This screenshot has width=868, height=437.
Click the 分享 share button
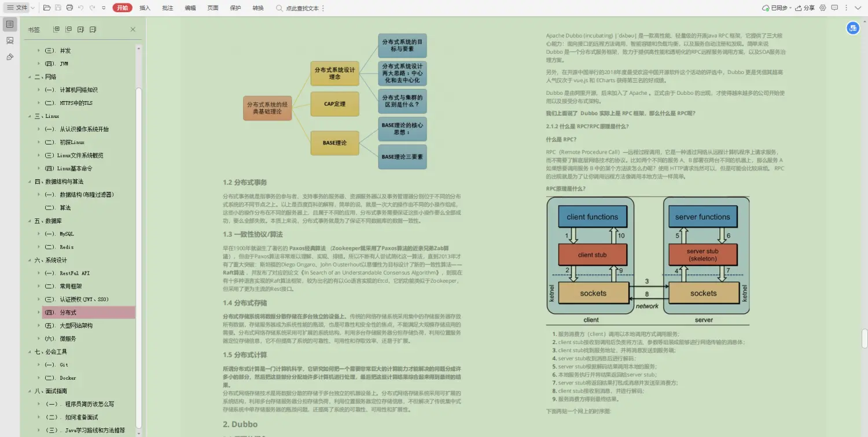pos(808,8)
